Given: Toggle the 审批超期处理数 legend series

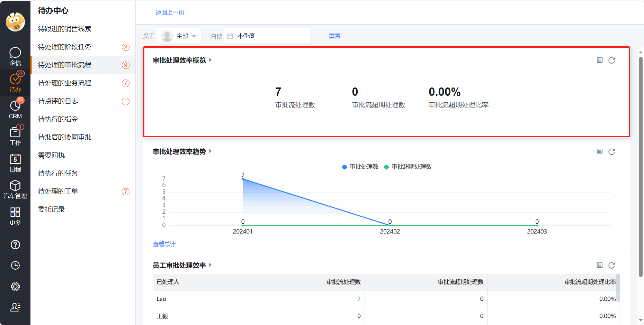Looking at the screenshot, I should coord(408,167).
